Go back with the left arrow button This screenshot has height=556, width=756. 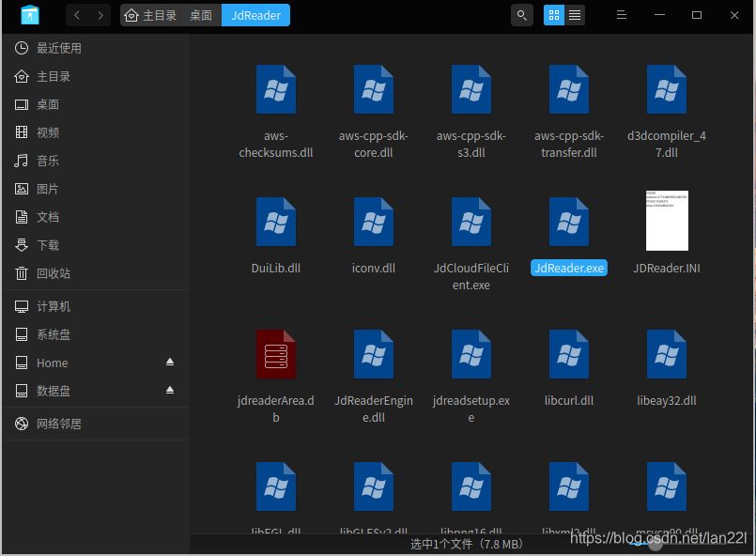tap(77, 15)
